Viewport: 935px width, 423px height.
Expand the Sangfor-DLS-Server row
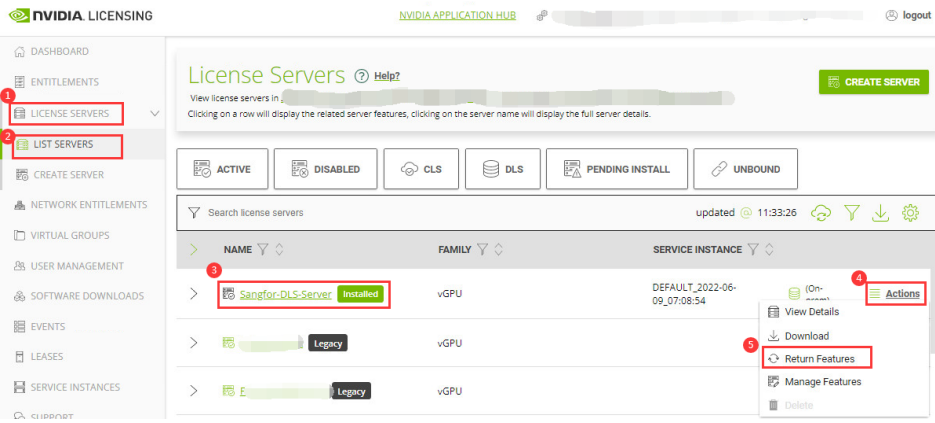tap(194, 294)
